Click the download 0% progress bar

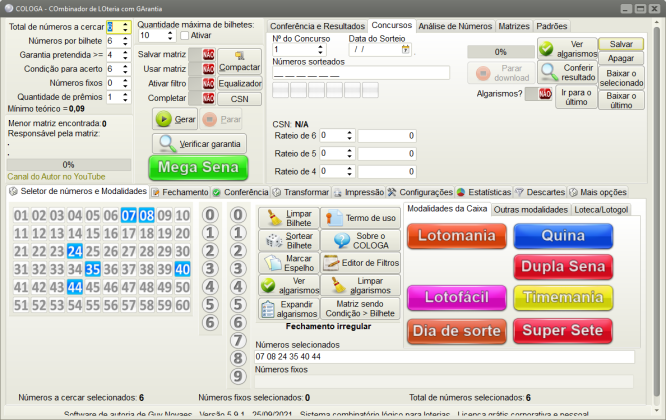[x=501, y=52]
